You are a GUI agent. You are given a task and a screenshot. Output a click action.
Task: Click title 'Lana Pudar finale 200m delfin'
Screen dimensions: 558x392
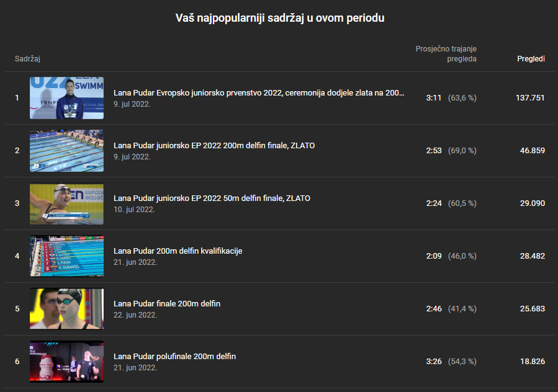tap(167, 304)
